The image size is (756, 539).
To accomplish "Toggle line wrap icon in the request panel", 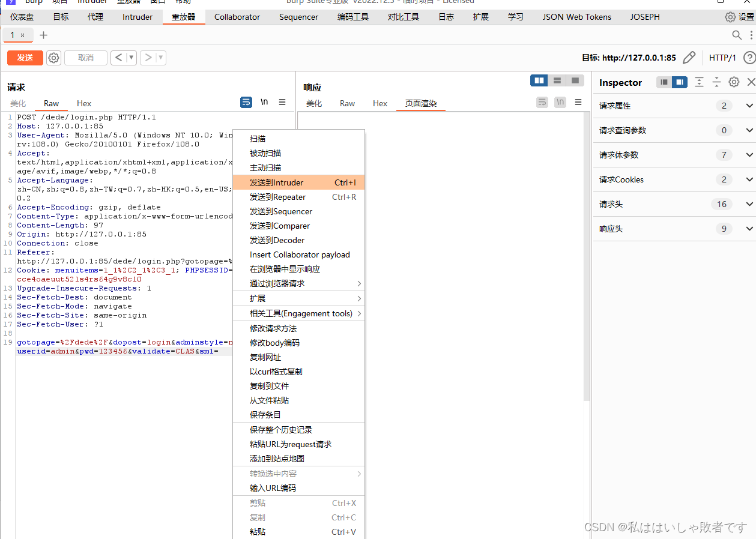I will tap(246, 102).
